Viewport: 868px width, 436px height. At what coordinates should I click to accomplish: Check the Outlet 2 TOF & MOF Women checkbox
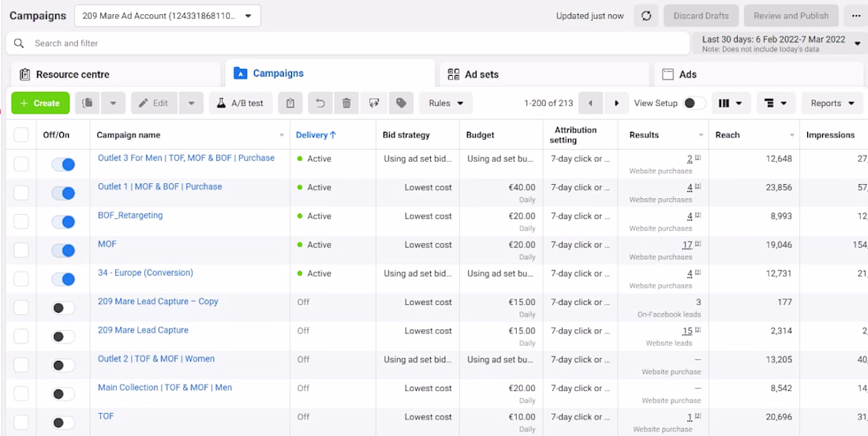click(21, 365)
